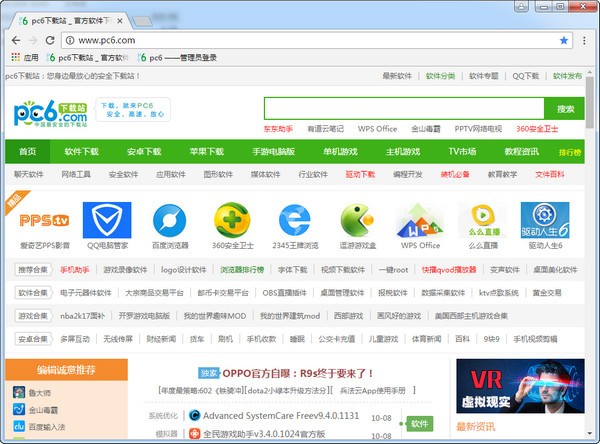Open the 主机游戏 navigation tab
This screenshot has width=600, height=444.
coord(403,152)
